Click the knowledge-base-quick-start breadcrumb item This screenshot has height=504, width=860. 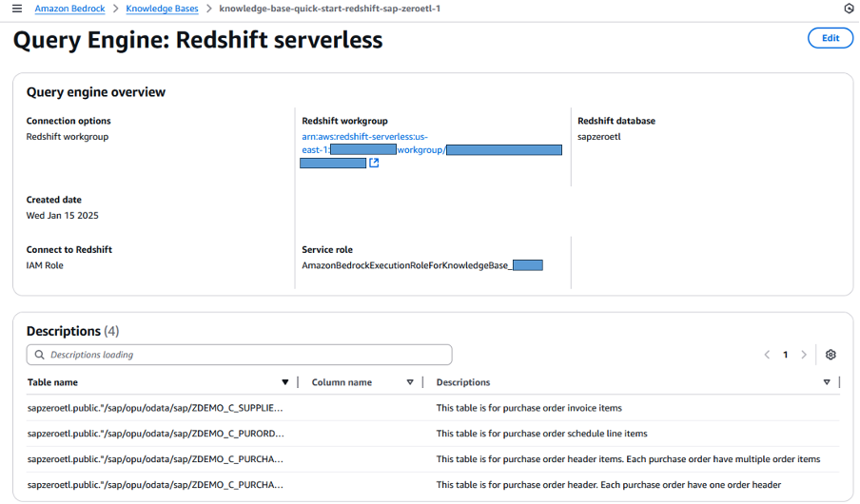pyautogui.click(x=329, y=9)
